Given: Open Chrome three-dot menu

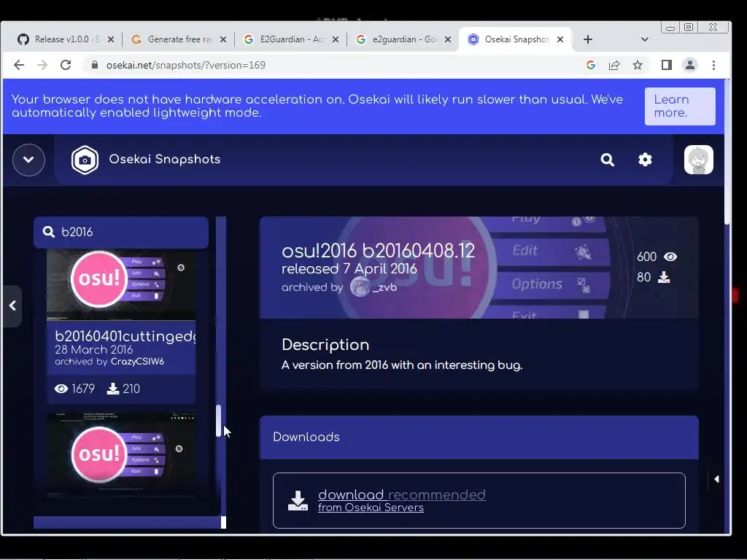Looking at the screenshot, I should [x=713, y=65].
